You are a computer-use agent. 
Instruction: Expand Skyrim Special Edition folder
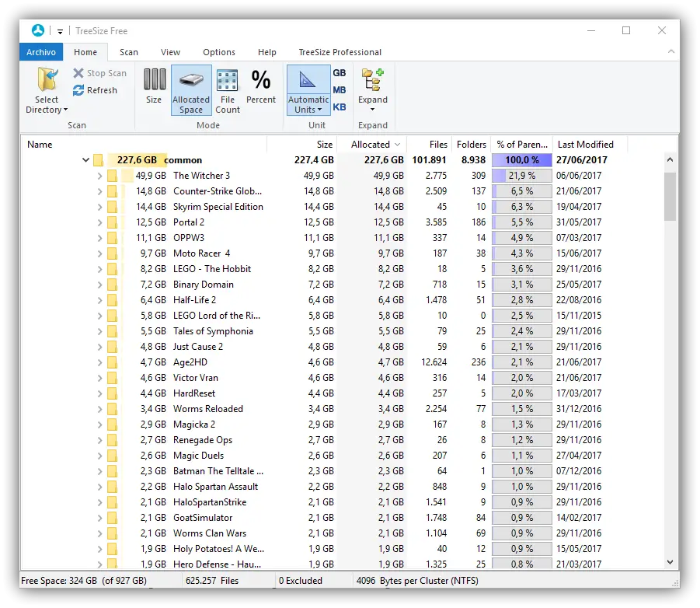click(x=99, y=208)
